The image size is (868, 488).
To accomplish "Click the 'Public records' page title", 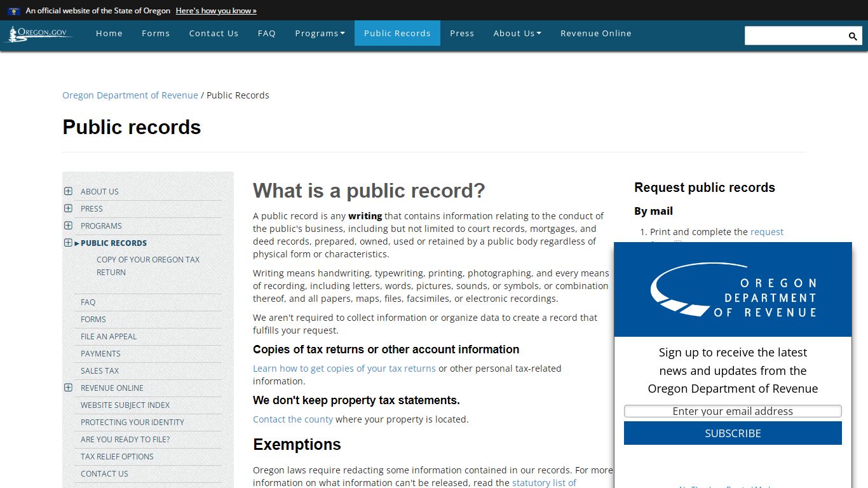I will pyautogui.click(x=132, y=127).
